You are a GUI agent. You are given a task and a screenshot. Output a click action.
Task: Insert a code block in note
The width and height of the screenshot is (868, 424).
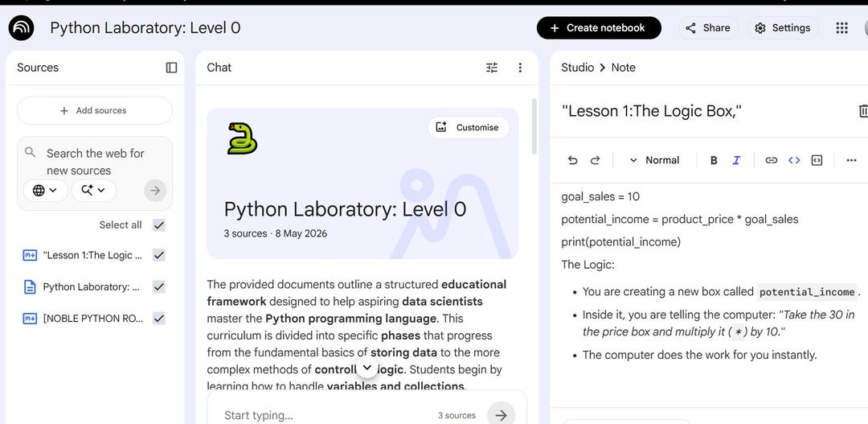coord(817,160)
